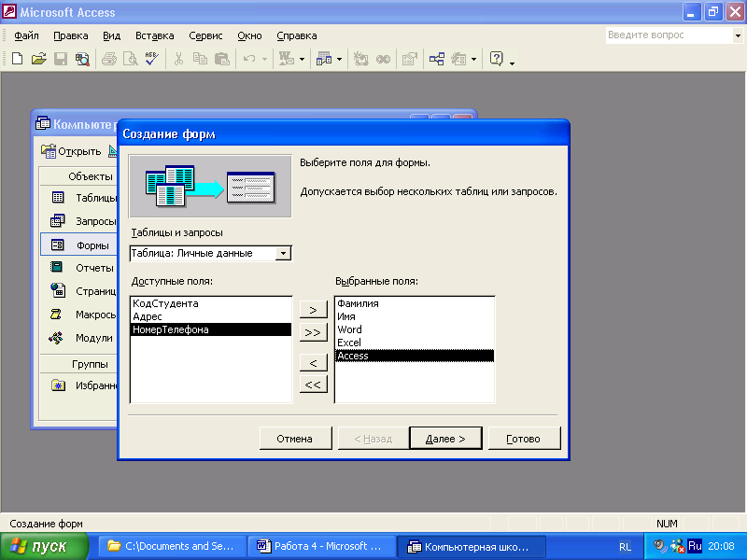Open the Office links dropdown arrow

[x=302, y=60]
